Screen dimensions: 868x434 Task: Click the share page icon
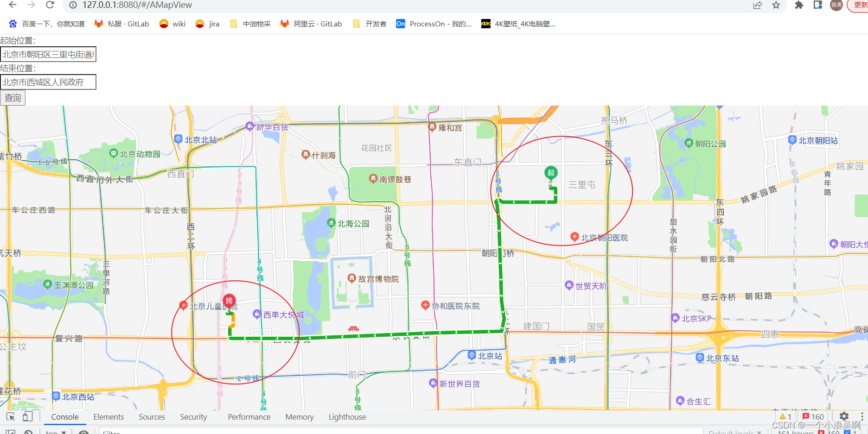(758, 5)
